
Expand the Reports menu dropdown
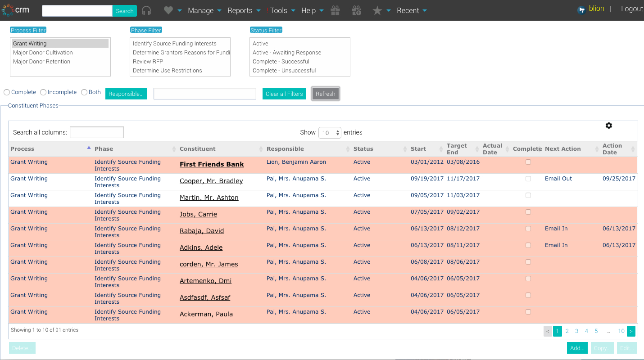tap(244, 10)
